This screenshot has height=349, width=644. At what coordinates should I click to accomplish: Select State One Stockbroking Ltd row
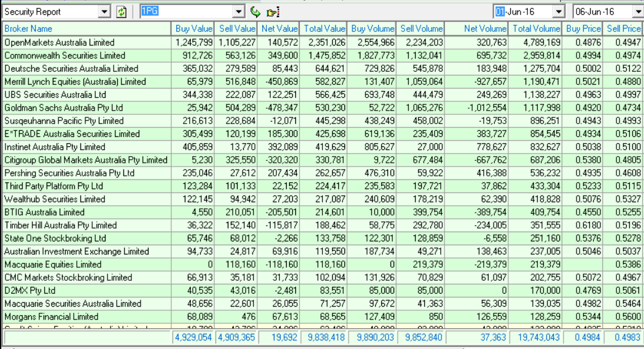(322, 238)
